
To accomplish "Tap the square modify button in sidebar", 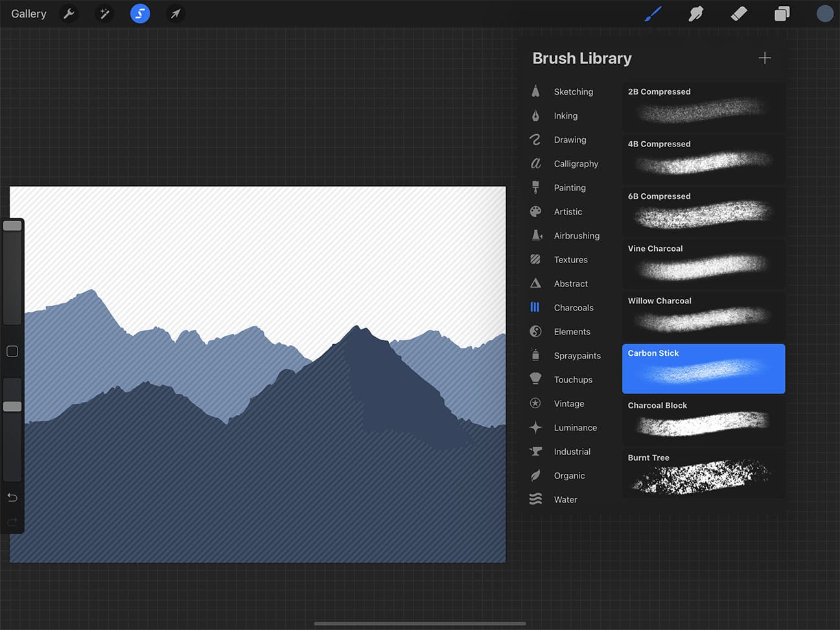I will (12, 351).
